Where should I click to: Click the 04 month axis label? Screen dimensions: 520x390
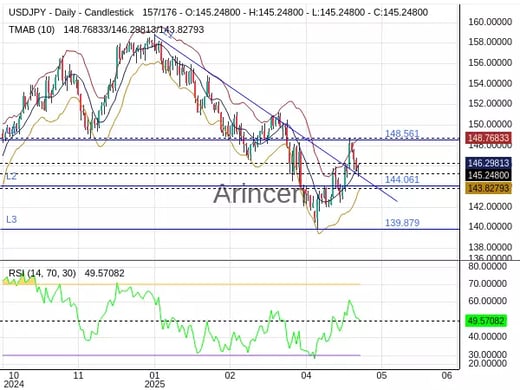(x=306, y=376)
